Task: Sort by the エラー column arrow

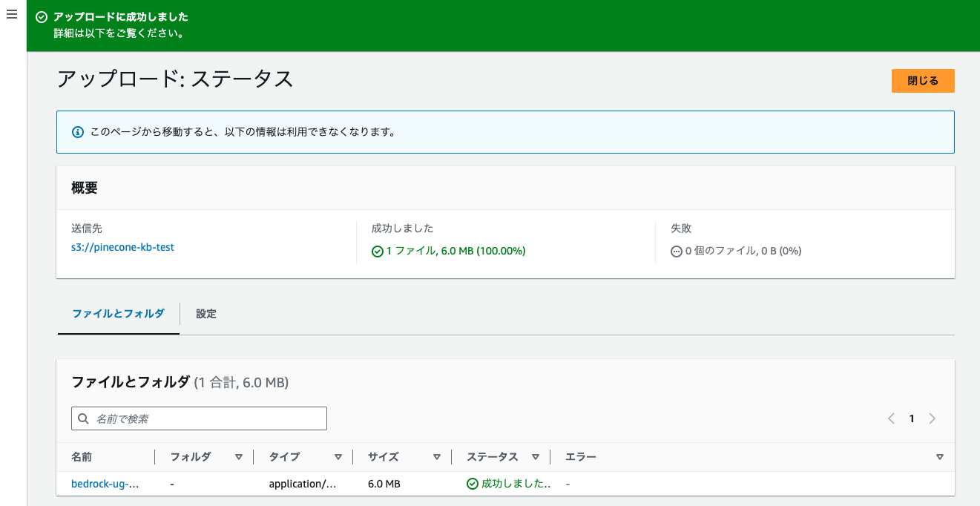Action: point(940,457)
